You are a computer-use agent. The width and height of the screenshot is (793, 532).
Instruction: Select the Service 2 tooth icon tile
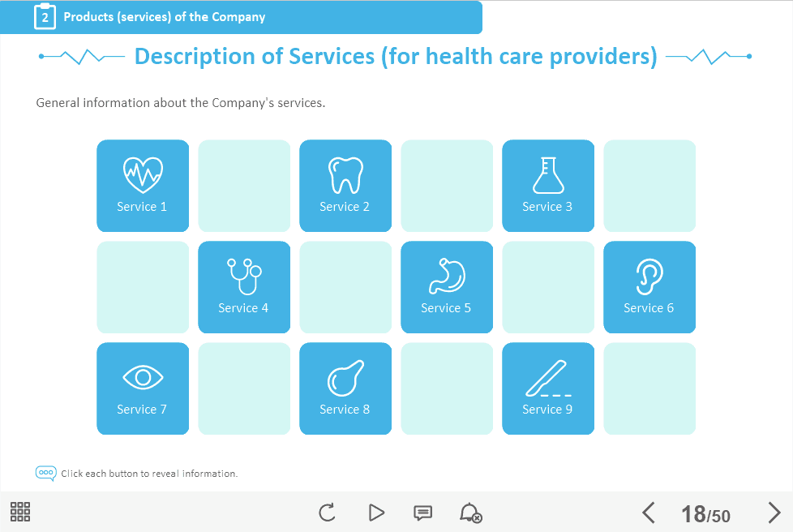345,186
